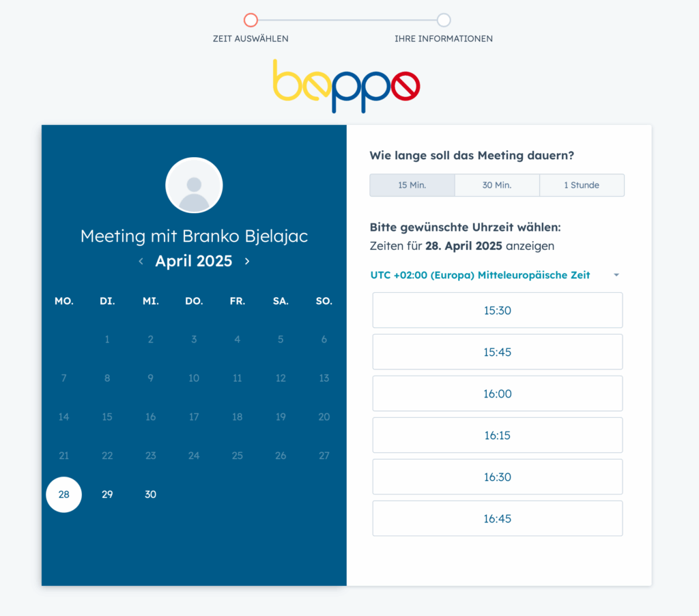Pick the 16:00 time slot
The image size is (699, 616).
coord(498,393)
